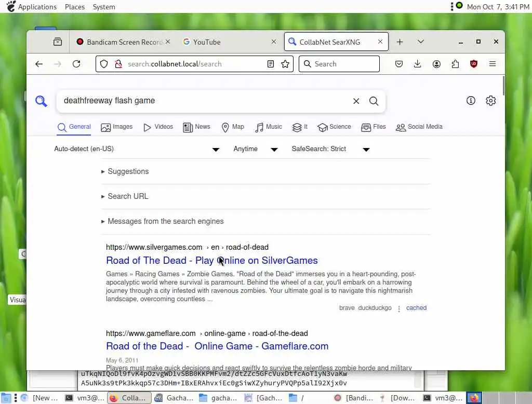Click the Firefox back arrow button
Image resolution: width=532 pixels, height=404 pixels.
coord(39,64)
